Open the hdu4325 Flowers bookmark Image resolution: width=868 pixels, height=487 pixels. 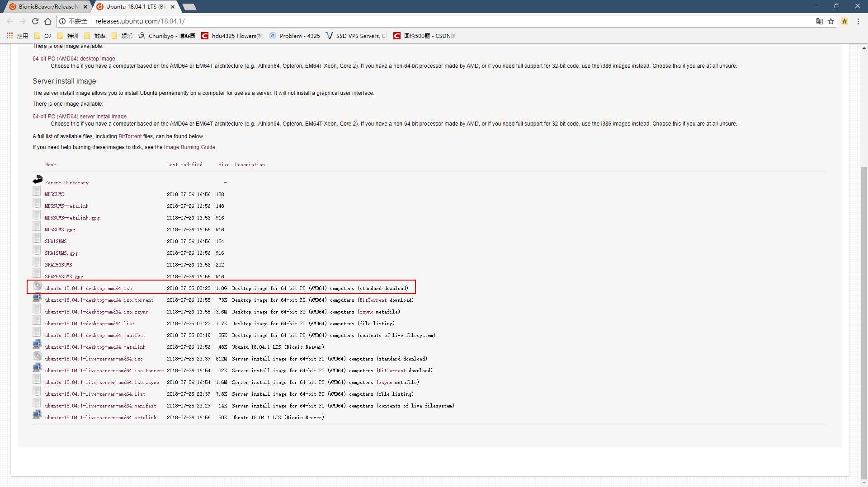click(x=232, y=36)
